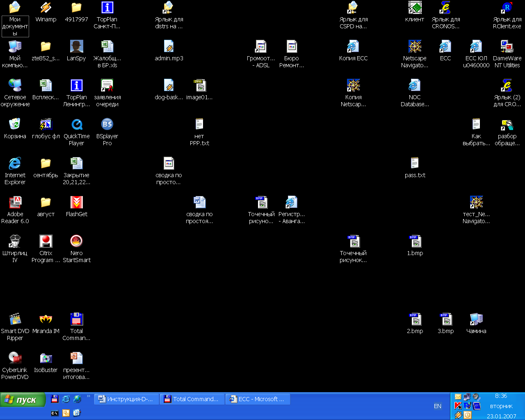525x420 pixels.
Task: Click the EN language indicator
Action: click(438, 406)
